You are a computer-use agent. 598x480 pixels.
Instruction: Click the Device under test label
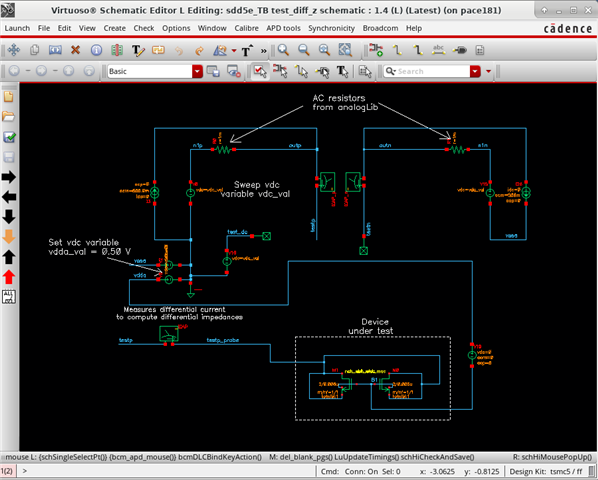tap(372, 326)
